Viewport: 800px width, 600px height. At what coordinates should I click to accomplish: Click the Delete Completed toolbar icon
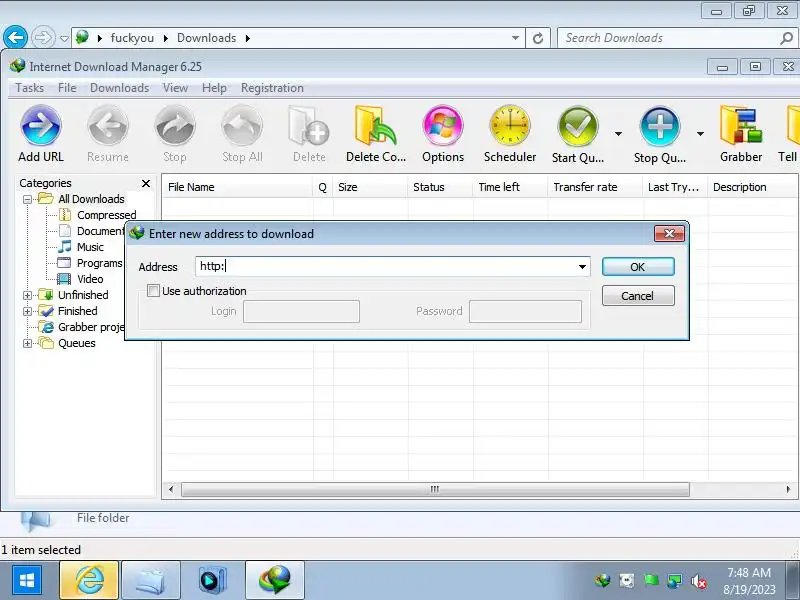[376, 126]
